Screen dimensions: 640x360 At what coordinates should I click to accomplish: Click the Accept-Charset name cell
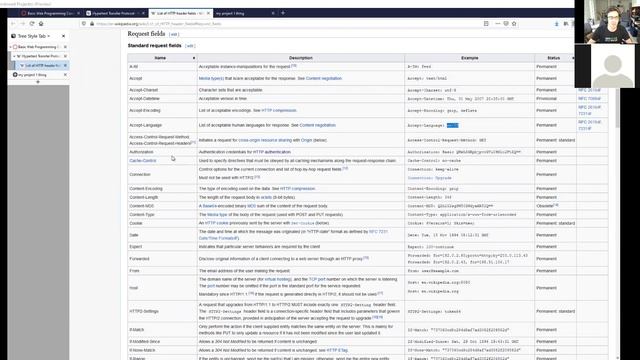tap(162, 90)
